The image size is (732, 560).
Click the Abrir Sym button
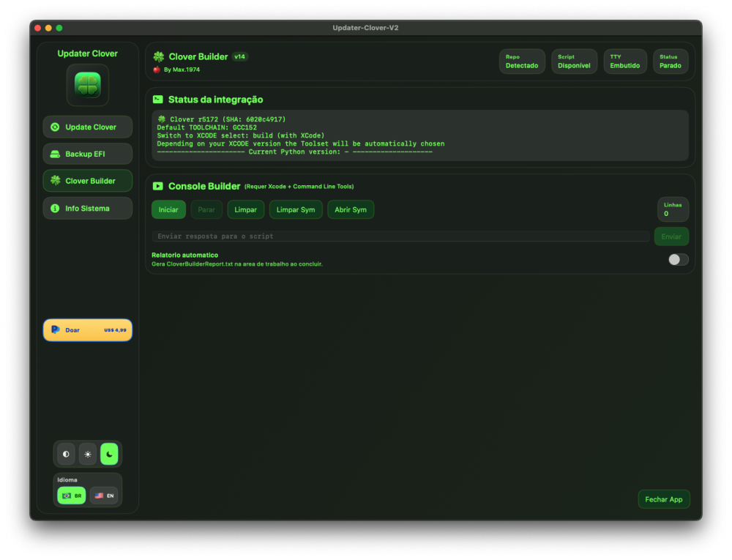point(351,209)
